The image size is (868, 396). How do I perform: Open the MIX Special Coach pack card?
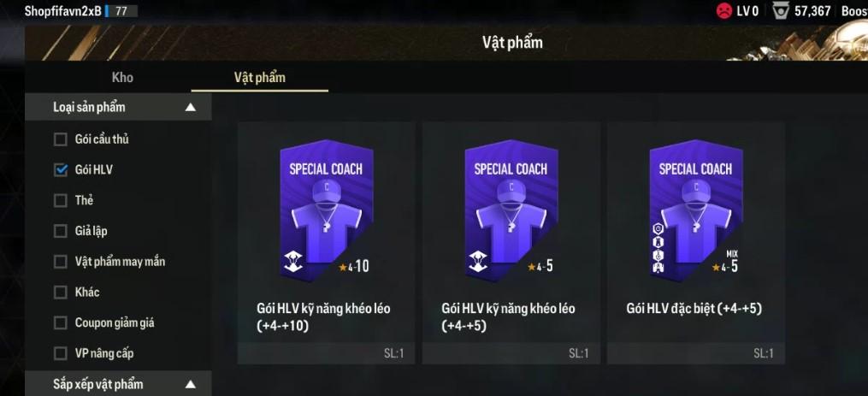[696, 243]
